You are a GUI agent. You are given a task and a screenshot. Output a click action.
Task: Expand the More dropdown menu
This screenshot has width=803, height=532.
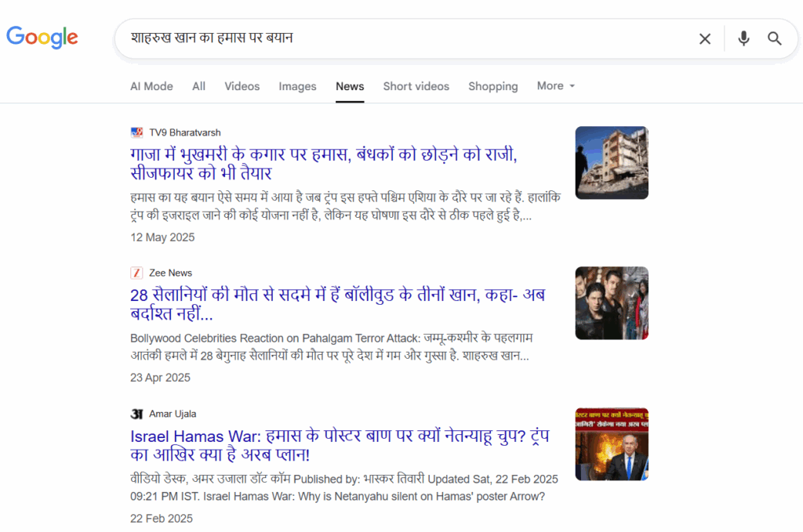[x=556, y=86]
